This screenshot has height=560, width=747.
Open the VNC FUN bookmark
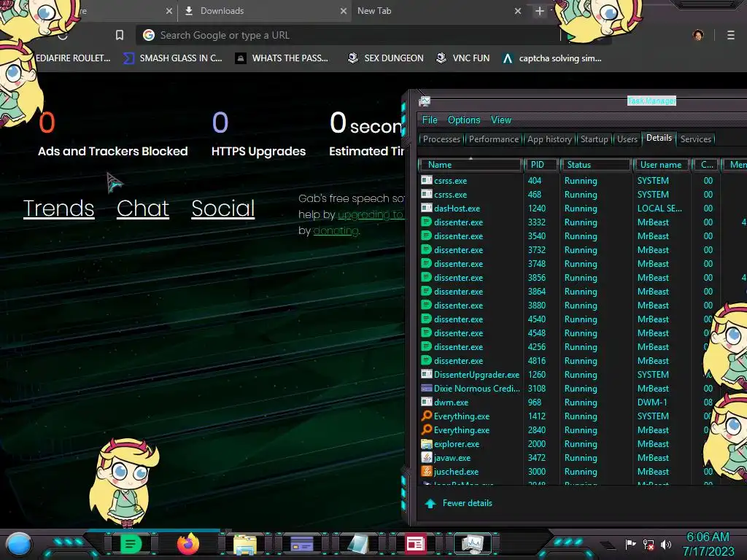coord(462,58)
